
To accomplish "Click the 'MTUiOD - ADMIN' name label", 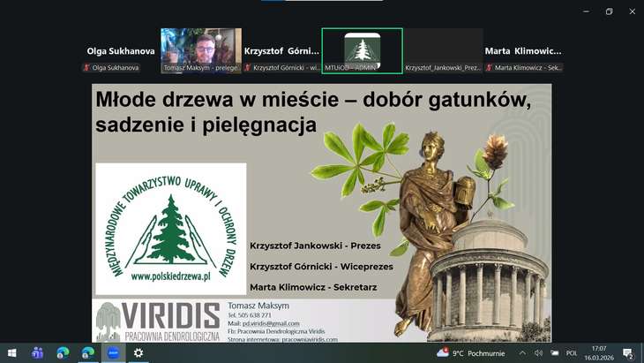I will (350, 68).
